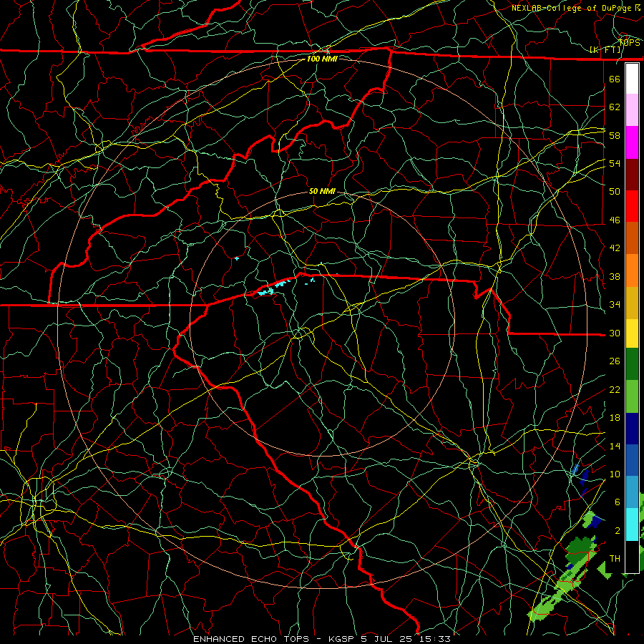The width and height of the screenshot is (644, 644).
Task: Click the '100 NMI' range ring label
Action: [x=322, y=59]
